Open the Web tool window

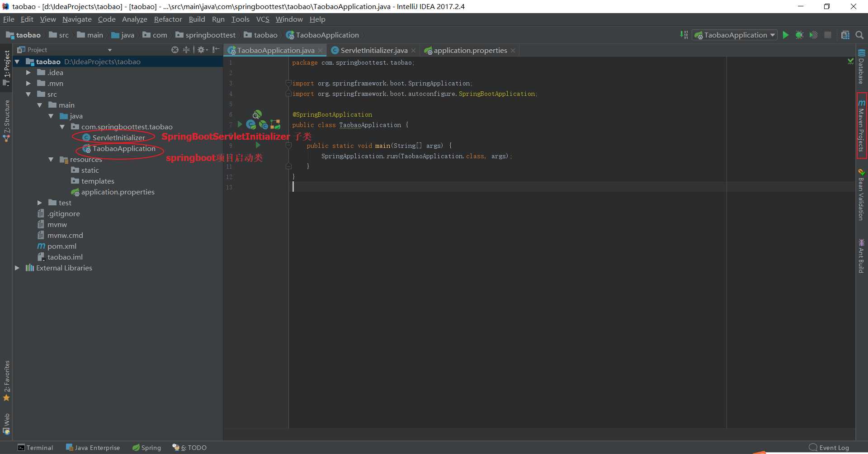tap(6, 424)
